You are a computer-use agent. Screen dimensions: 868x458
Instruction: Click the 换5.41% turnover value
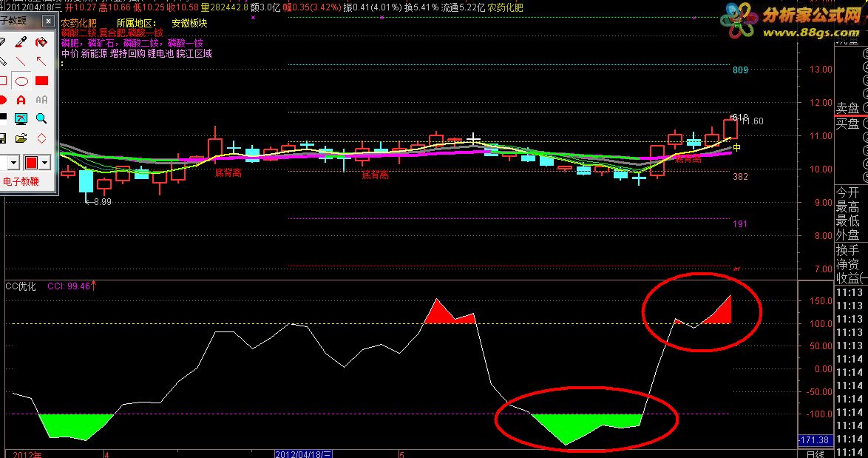[x=421, y=7]
